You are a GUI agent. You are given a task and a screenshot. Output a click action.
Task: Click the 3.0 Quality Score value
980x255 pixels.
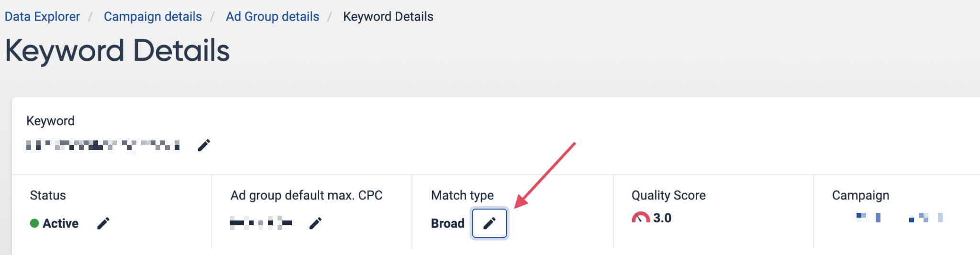coord(662,218)
